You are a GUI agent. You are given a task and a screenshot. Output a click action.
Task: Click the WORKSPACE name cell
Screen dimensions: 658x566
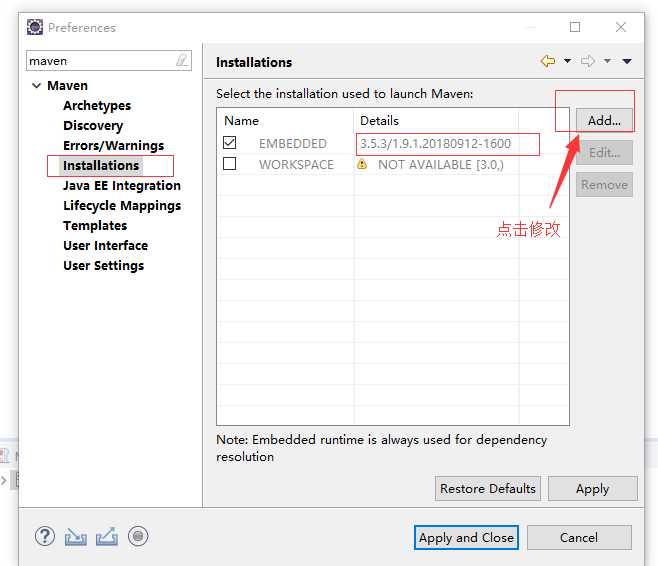click(296, 164)
